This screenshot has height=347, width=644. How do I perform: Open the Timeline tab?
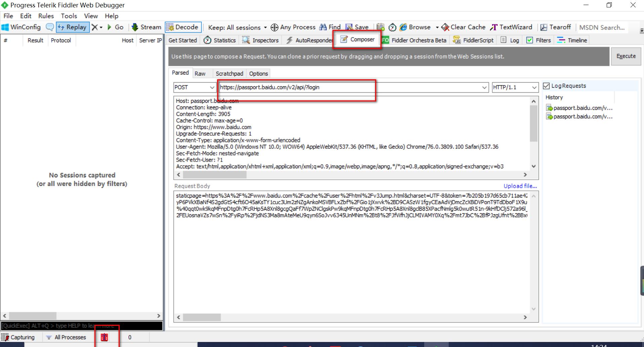(572, 40)
